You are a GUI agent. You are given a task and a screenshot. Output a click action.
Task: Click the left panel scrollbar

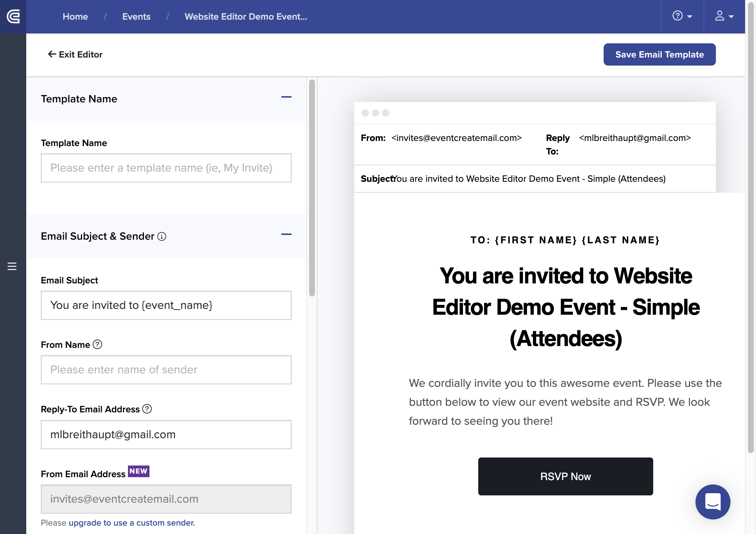(312, 188)
